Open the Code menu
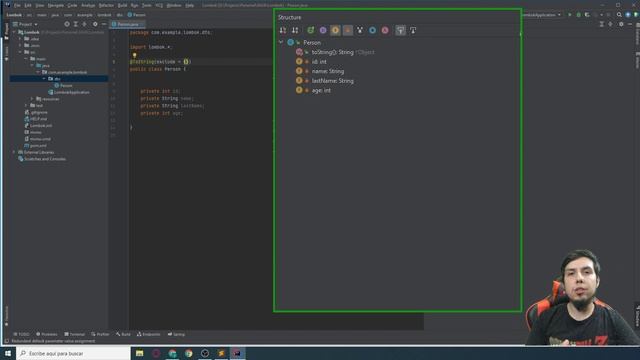 72,5
